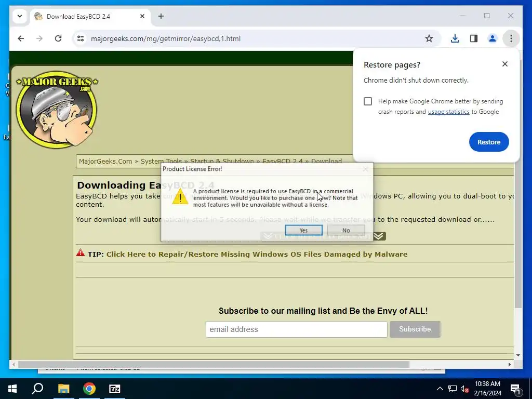Click the horizontal scroll right arrow
Screen dimensions: 532x399
509,364
